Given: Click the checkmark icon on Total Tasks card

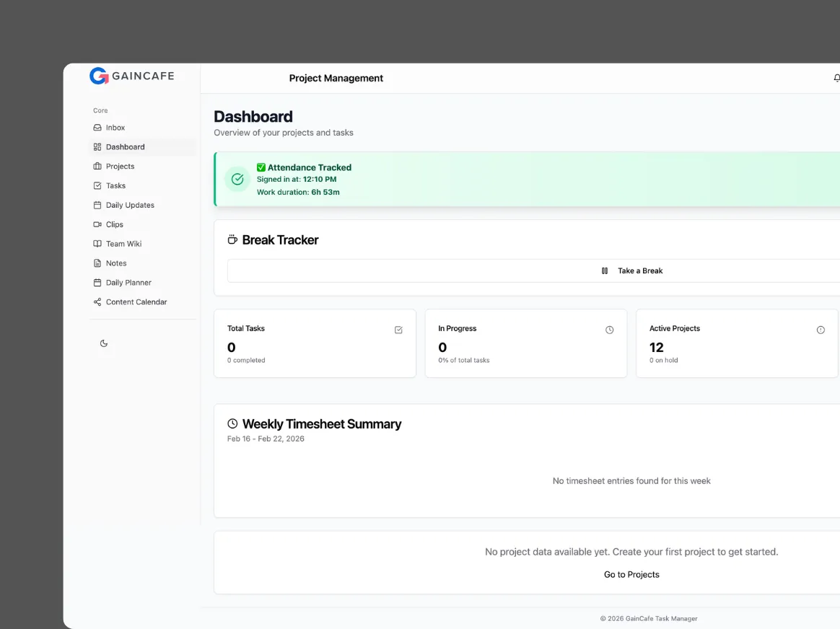Looking at the screenshot, I should click(x=398, y=329).
